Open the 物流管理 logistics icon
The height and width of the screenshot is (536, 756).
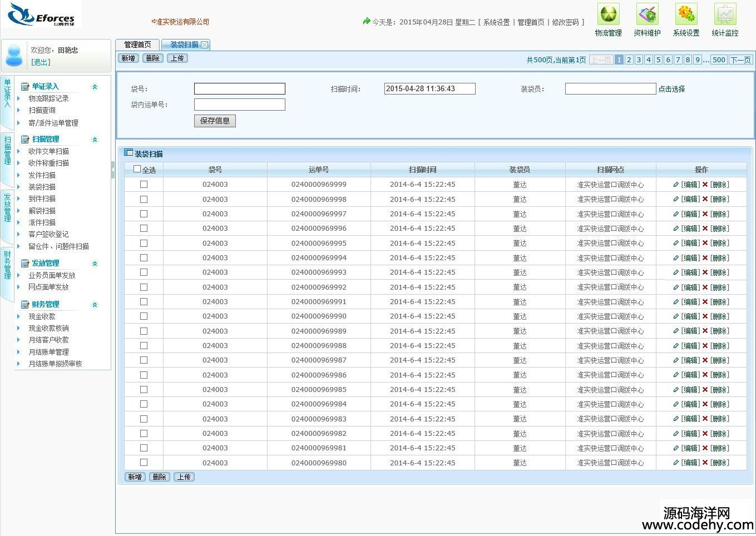coord(608,14)
